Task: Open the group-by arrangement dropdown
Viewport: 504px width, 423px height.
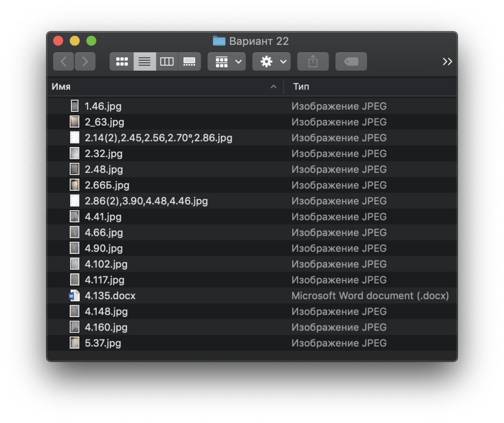Action: [x=227, y=61]
